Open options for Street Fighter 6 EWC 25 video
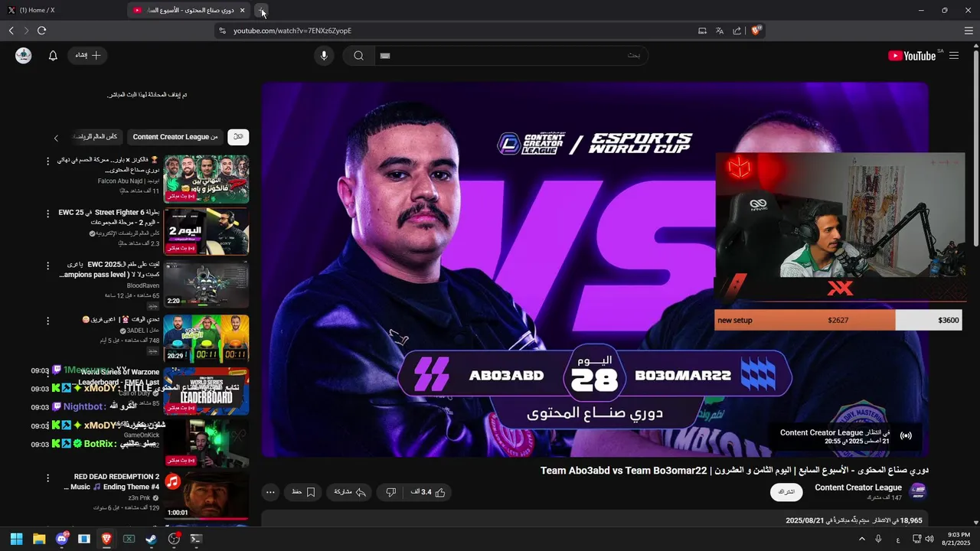Image resolution: width=980 pixels, height=551 pixels. pyautogui.click(x=47, y=214)
